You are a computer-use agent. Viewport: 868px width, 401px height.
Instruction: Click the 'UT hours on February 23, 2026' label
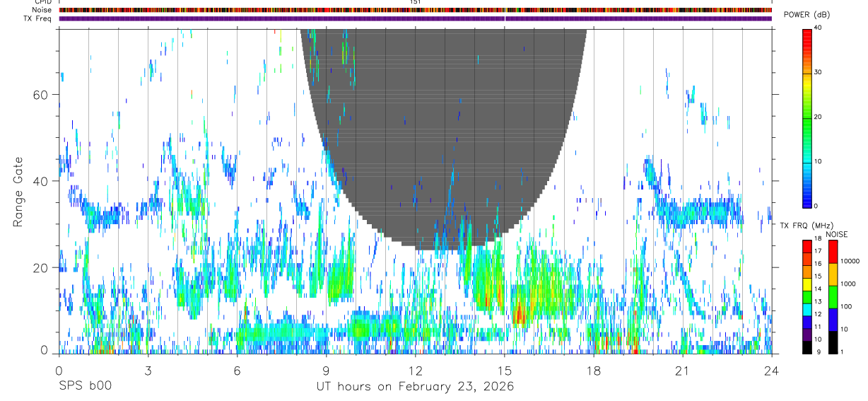pos(415,387)
